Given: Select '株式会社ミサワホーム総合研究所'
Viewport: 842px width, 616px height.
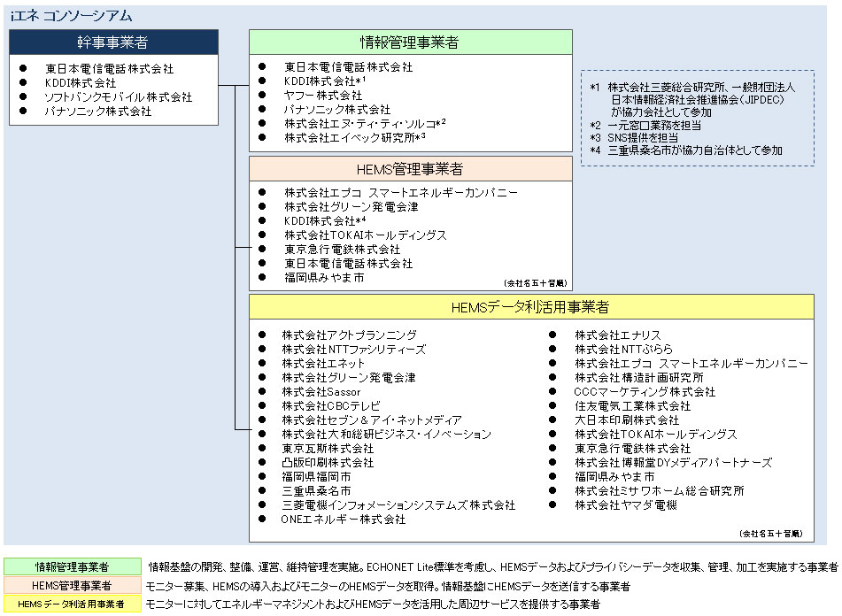Looking at the screenshot, I should click(x=660, y=490).
